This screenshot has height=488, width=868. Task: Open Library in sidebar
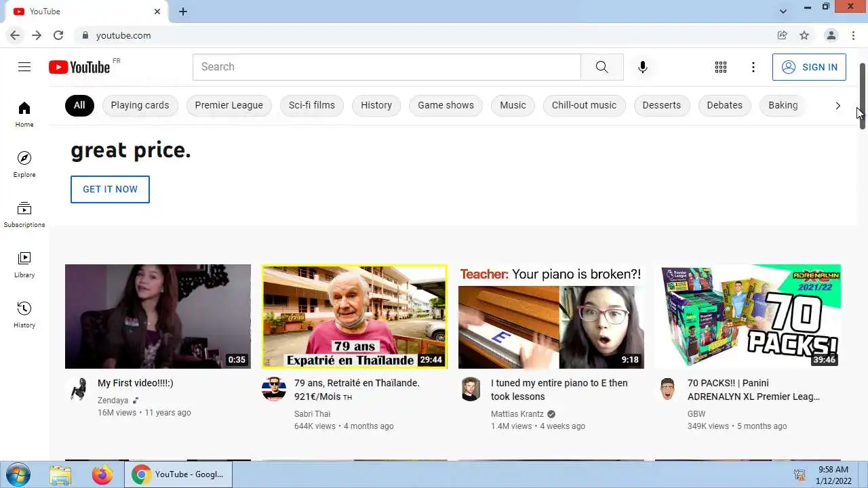[24, 265]
